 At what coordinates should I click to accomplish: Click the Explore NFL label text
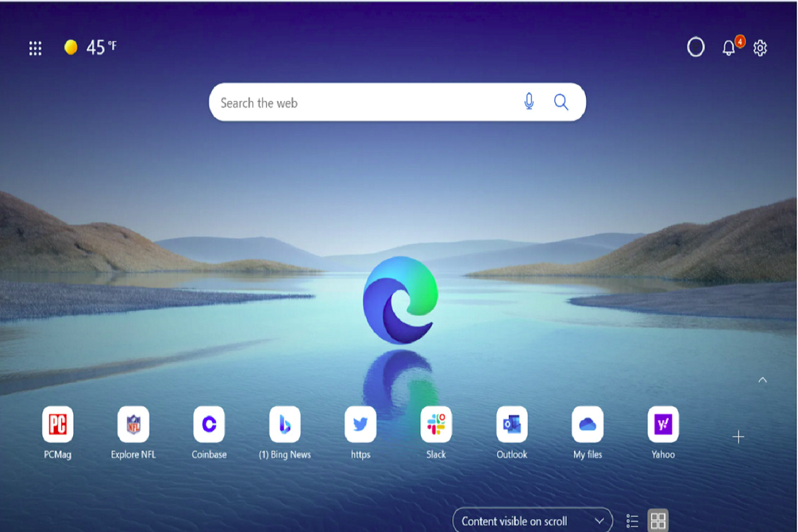pyautogui.click(x=134, y=455)
